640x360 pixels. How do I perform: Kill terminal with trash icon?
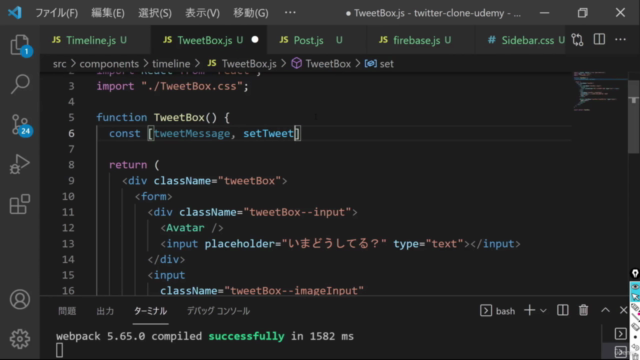[x=584, y=310]
